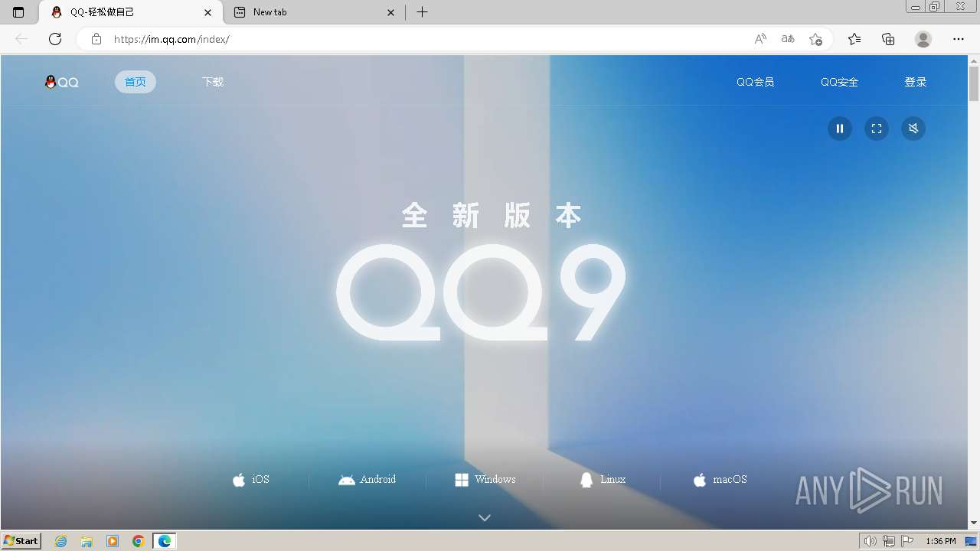Go back to previous page
Viewport: 980px width, 551px height.
pyautogui.click(x=21, y=39)
